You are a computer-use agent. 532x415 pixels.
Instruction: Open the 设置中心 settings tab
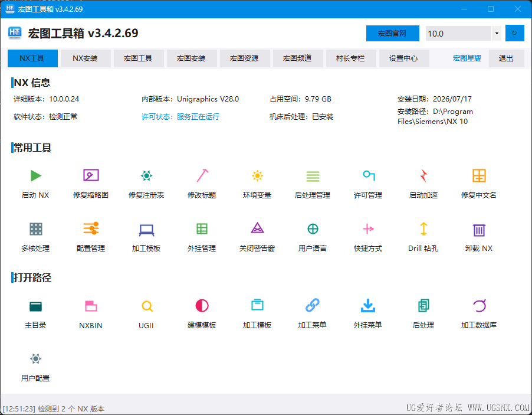(404, 58)
